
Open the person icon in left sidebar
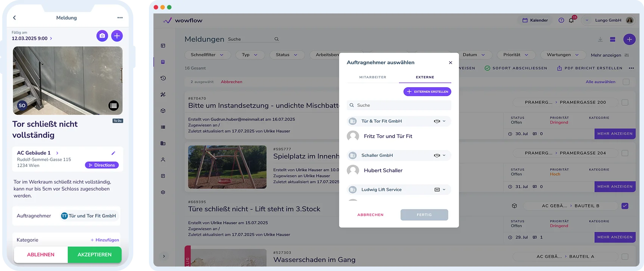click(x=163, y=159)
